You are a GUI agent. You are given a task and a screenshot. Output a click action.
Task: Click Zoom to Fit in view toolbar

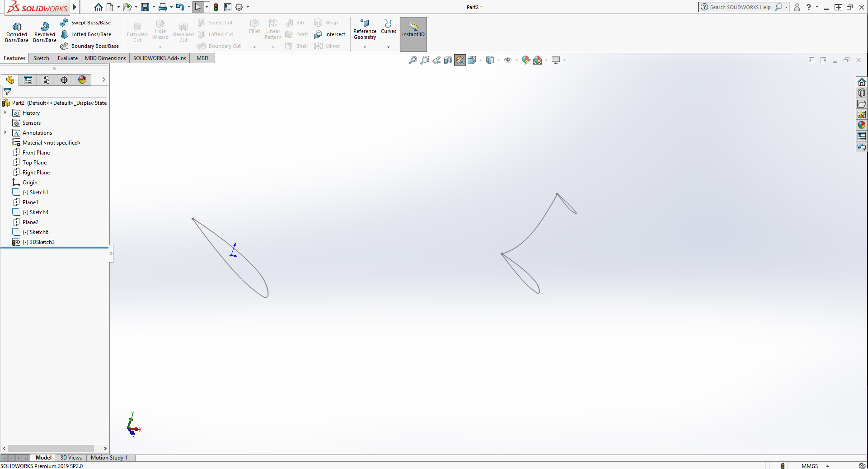[413, 60]
